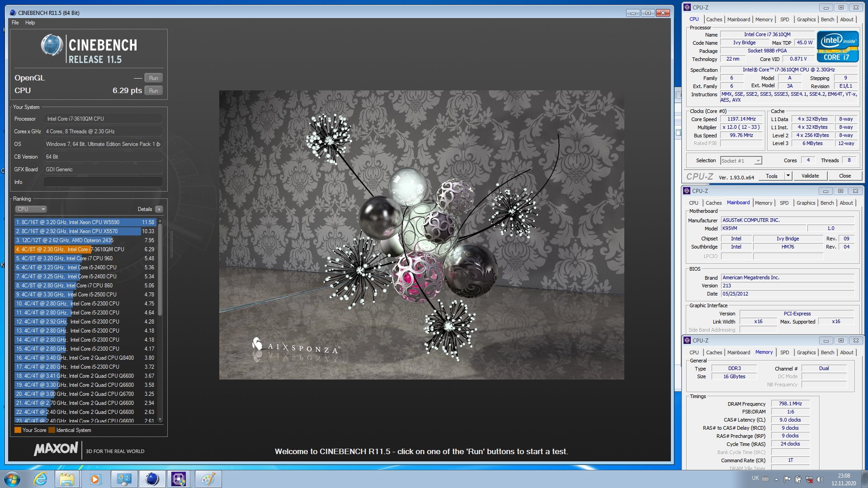Open Bench tab in the motherboard CPU-Z window
Screen dimensions: 868x488
pyautogui.click(x=827, y=203)
